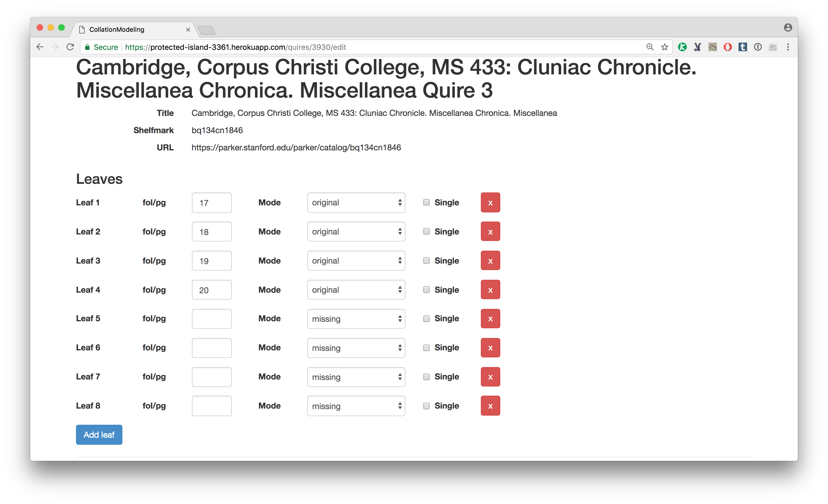Open Chrome's three-dot menu
The height and width of the screenshot is (504, 828).
tap(788, 47)
